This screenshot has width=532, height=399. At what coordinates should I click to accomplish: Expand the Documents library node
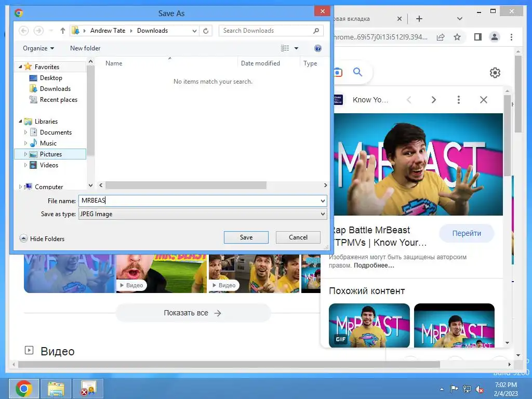[x=25, y=132]
